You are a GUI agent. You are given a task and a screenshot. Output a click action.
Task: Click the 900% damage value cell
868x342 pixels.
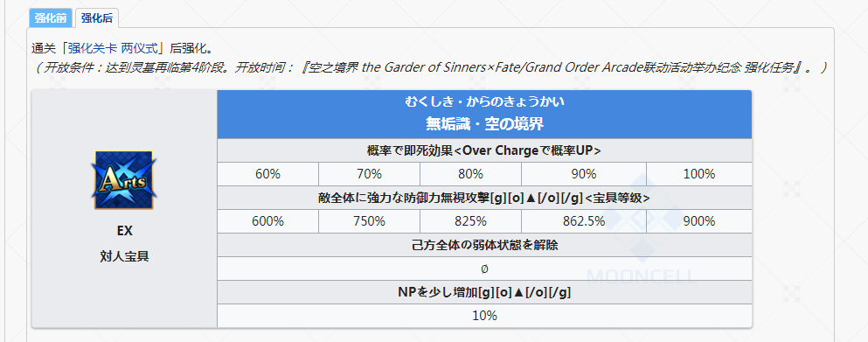[x=699, y=221]
